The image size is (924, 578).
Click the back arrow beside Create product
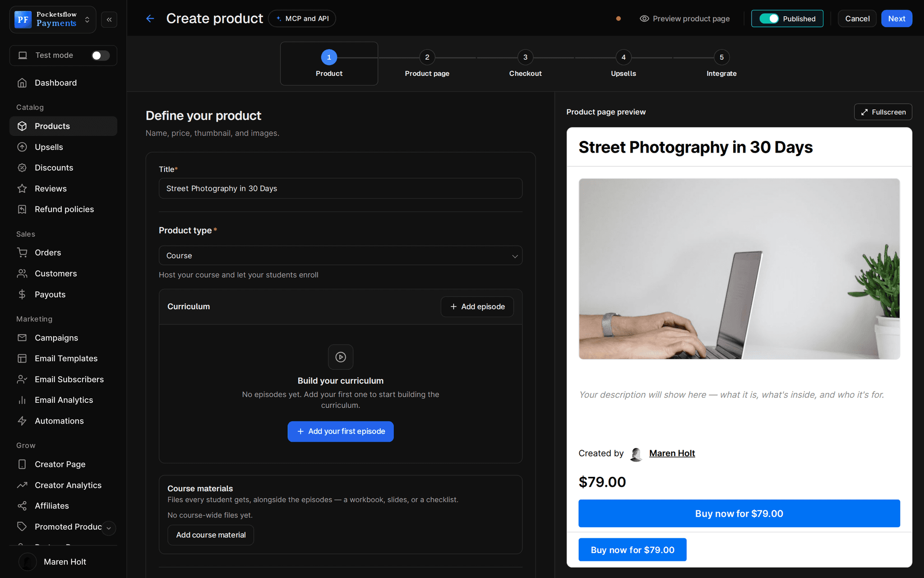(x=150, y=19)
